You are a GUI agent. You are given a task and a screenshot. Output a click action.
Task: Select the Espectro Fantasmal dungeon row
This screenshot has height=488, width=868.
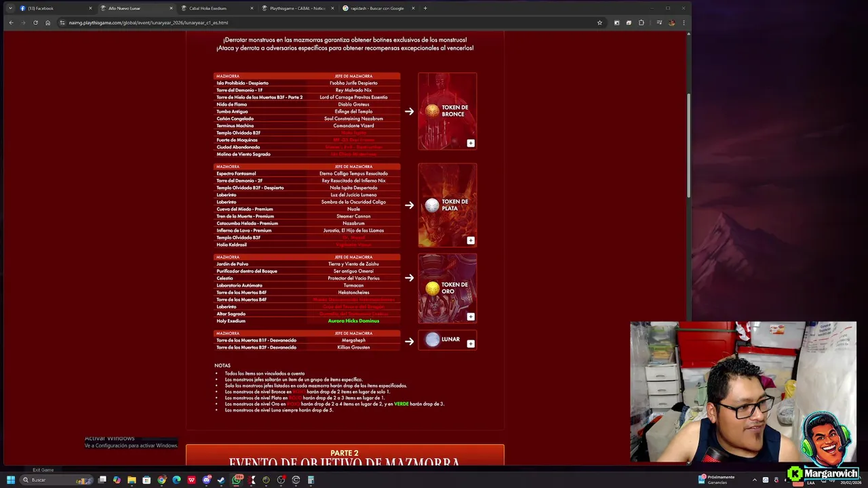[x=307, y=174]
